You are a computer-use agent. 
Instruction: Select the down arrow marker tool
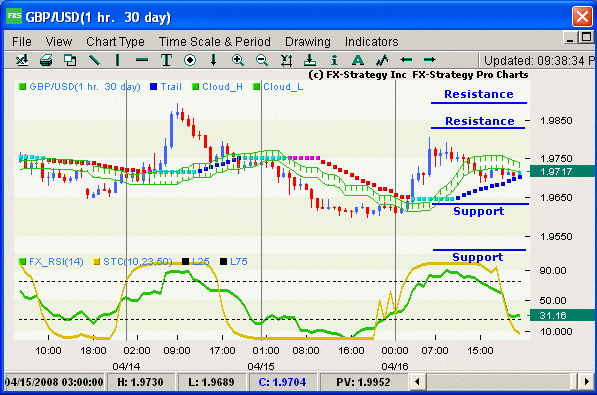pyautogui.click(x=214, y=60)
